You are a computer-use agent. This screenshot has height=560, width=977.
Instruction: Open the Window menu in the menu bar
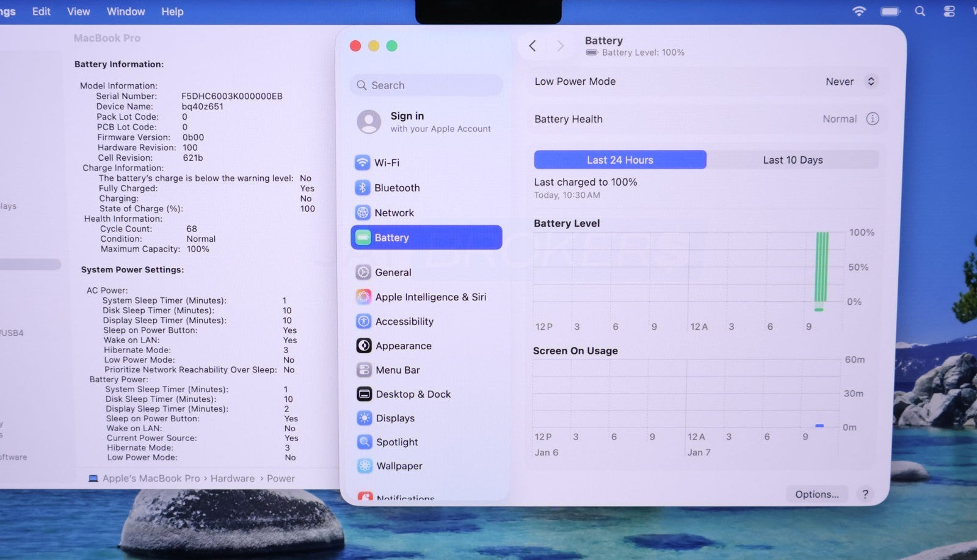point(126,12)
